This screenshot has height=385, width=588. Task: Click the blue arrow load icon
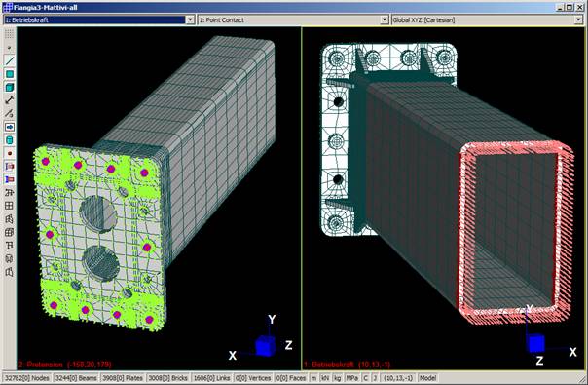(x=10, y=127)
